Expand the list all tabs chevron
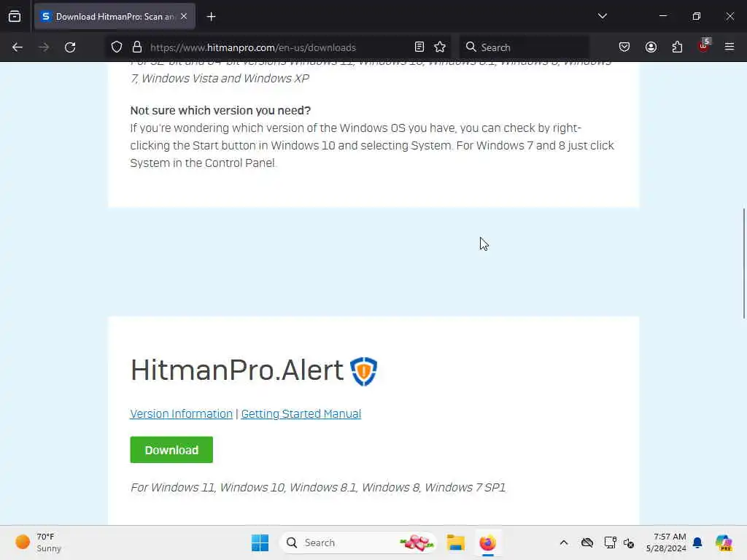This screenshot has width=747, height=560. coord(602,16)
